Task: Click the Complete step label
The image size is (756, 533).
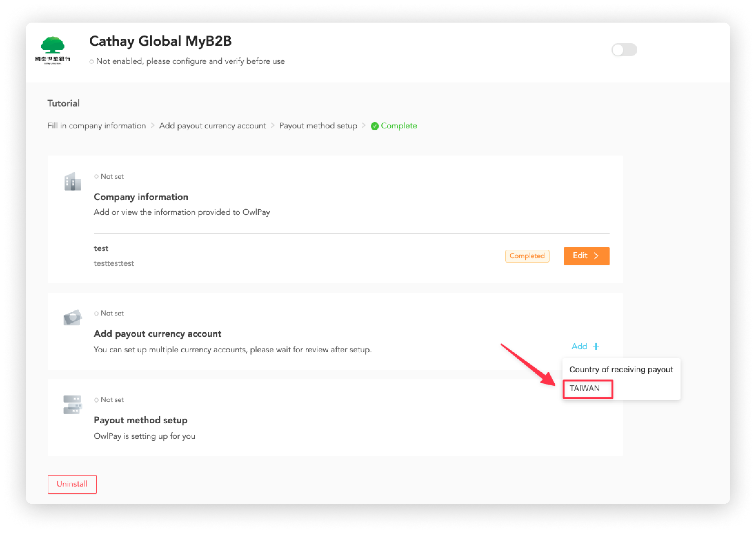Action: pyautogui.click(x=398, y=126)
